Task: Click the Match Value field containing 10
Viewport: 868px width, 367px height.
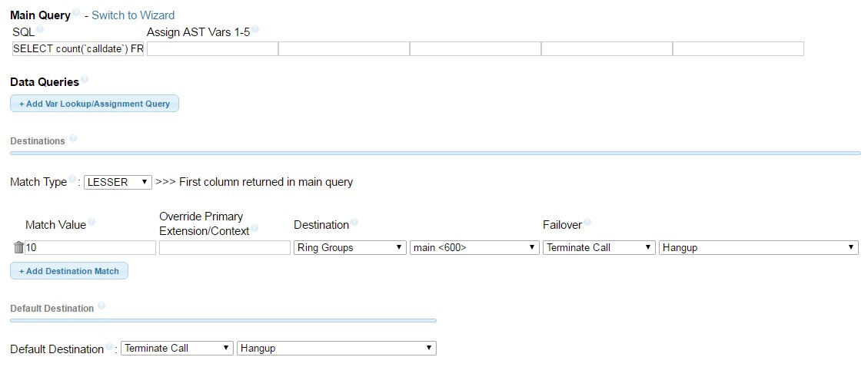Action: tap(90, 248)
